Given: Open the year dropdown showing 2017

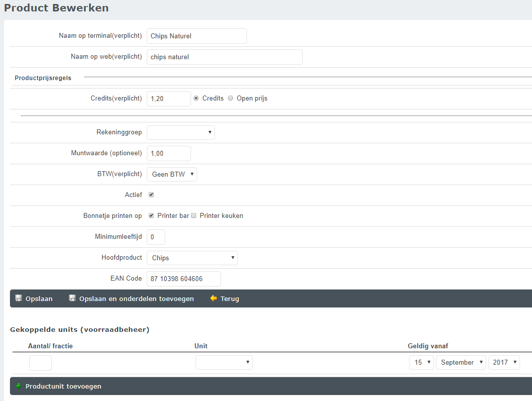Looking at the screenshot, I should click(504, 363).
